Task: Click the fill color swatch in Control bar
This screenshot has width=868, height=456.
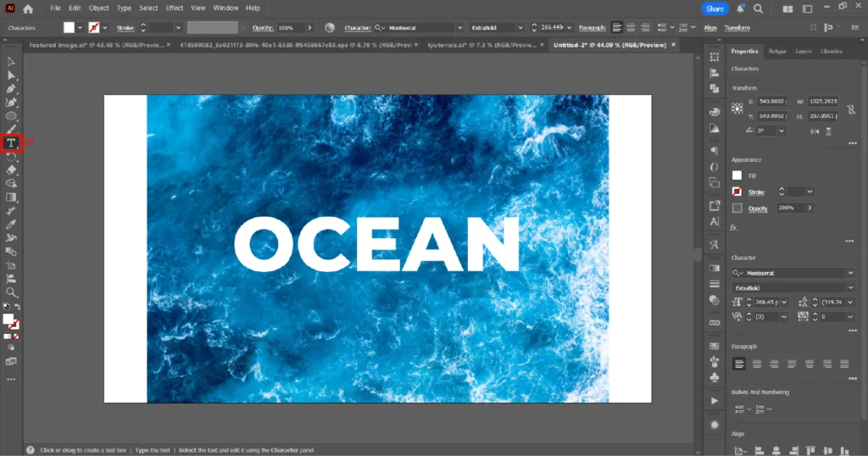Action: point(69,28)
